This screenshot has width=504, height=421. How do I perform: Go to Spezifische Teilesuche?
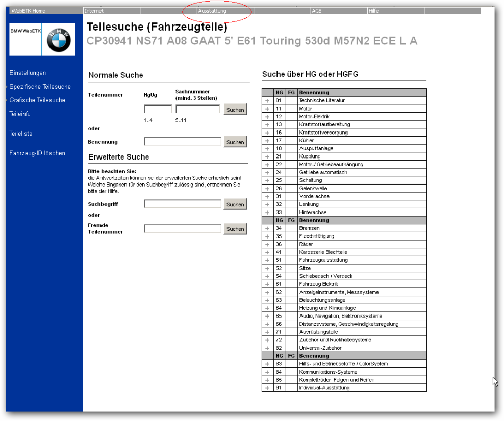click(40, 86)
